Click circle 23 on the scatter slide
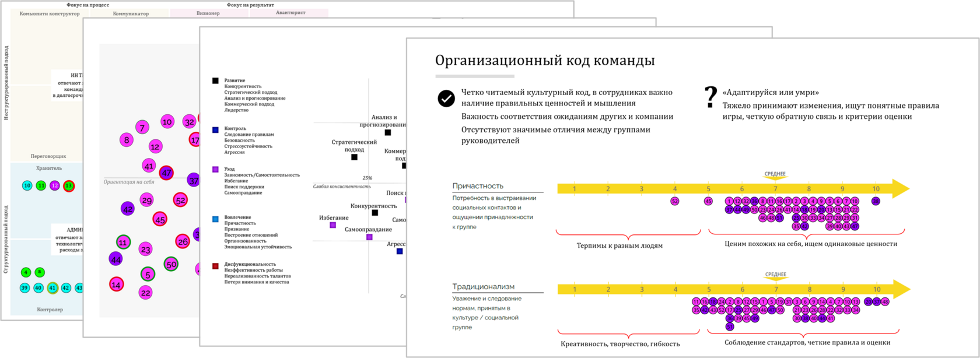Screen dimensions: 980x358 pos(146,250)
